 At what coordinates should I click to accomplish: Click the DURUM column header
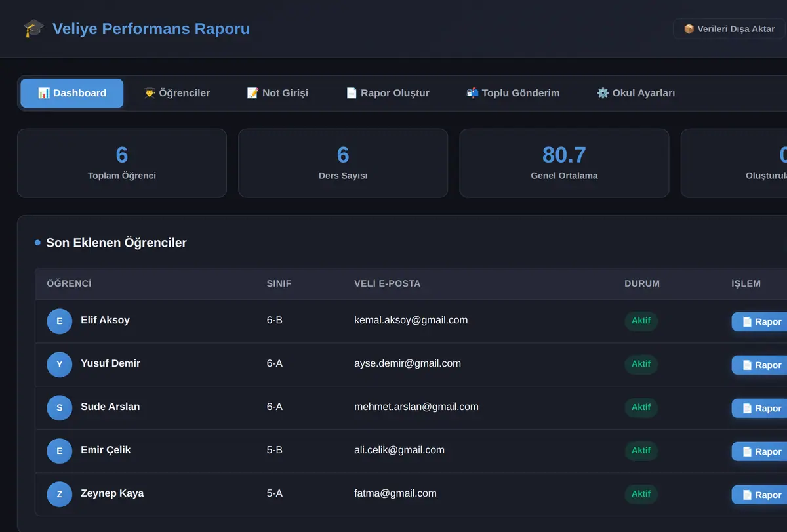(x=642, y=284)
